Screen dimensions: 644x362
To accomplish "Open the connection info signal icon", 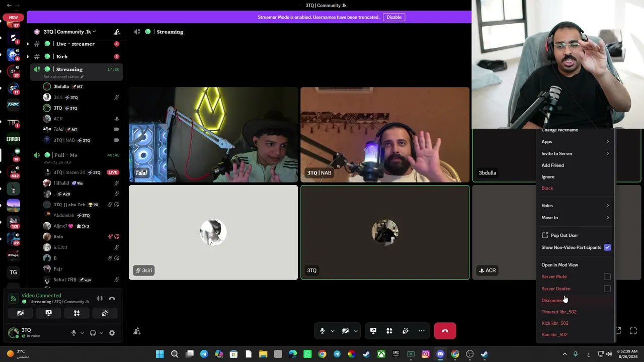I will [14, 299].
